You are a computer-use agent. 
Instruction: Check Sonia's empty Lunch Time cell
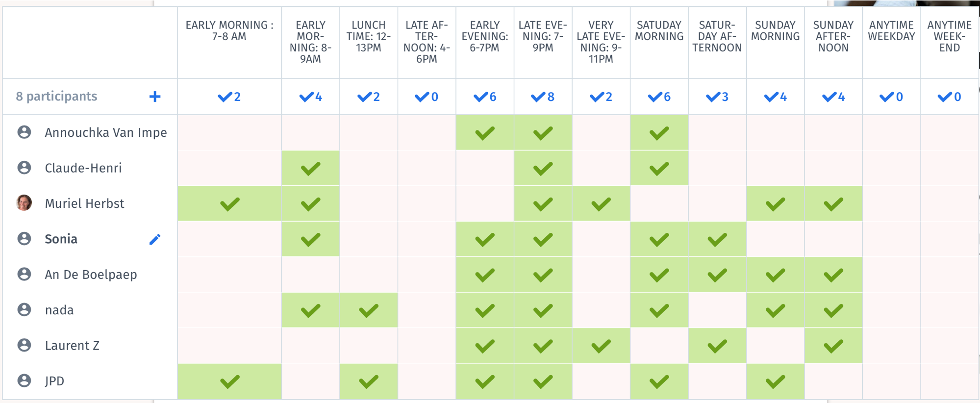point(369,239)
